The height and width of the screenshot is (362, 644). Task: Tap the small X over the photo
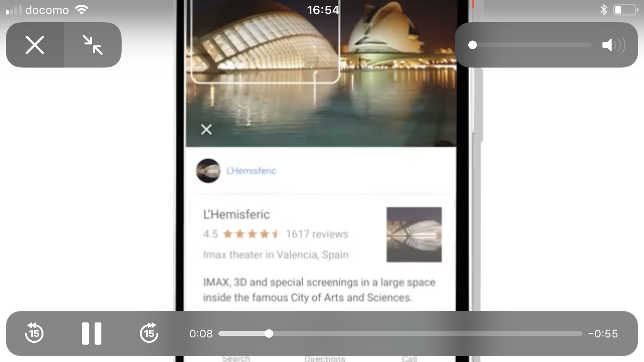point(207,129)
